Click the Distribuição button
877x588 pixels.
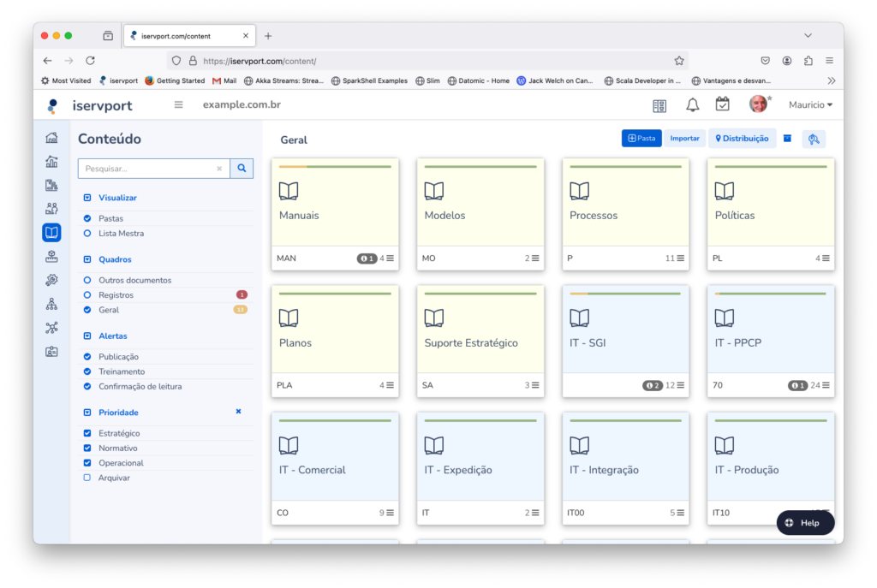pos(743,138)
